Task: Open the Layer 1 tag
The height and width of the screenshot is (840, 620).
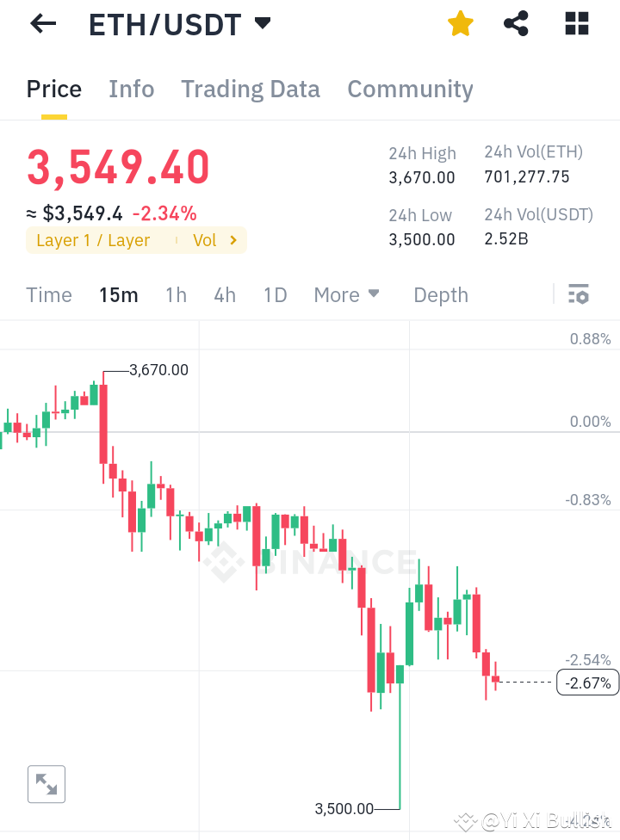Action: (x=95, y=240)
